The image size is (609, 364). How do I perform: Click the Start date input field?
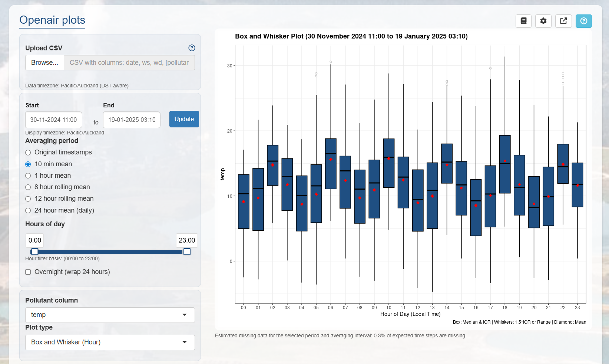[54, 120]
